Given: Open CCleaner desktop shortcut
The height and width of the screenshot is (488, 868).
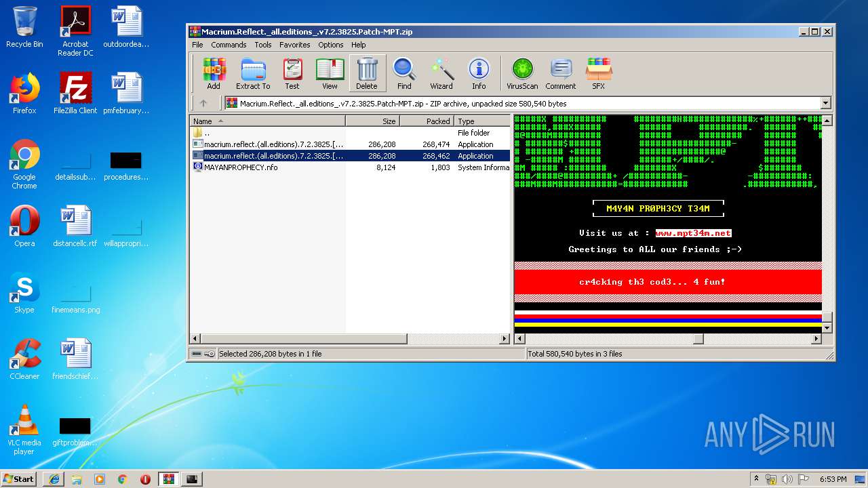Looking at the screenshot, I should coord(24,359).
